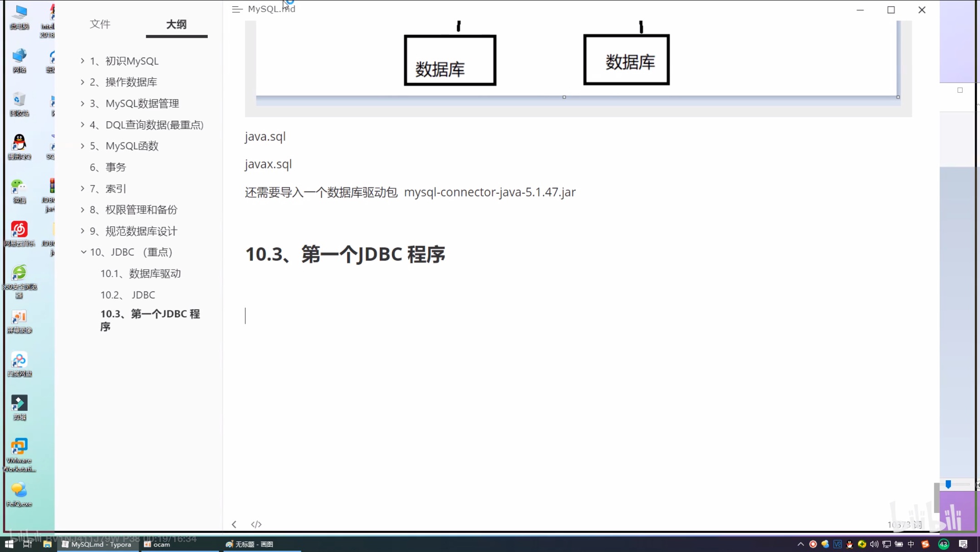Show hidden system tray icons
This screenshot has height=552, width=980.
[x=800, y=544]
